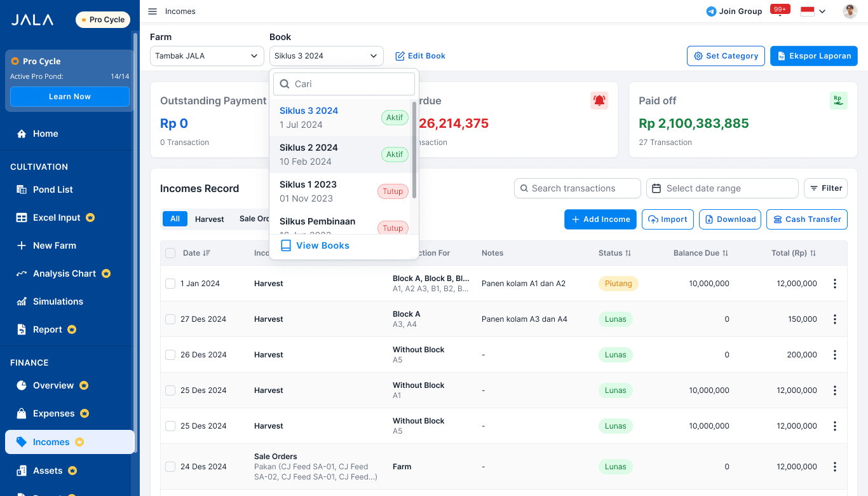Image resolution: width=868 pixels, height=496 pixels.
Task: Click the book dropdown list scrollbar
Action: tap(414, 149)
